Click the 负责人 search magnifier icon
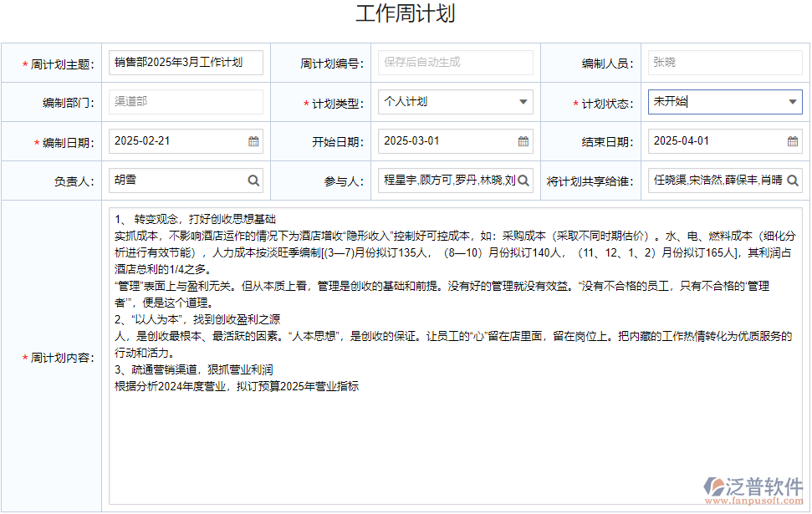The image size is (812, 514). pos(253,181)
